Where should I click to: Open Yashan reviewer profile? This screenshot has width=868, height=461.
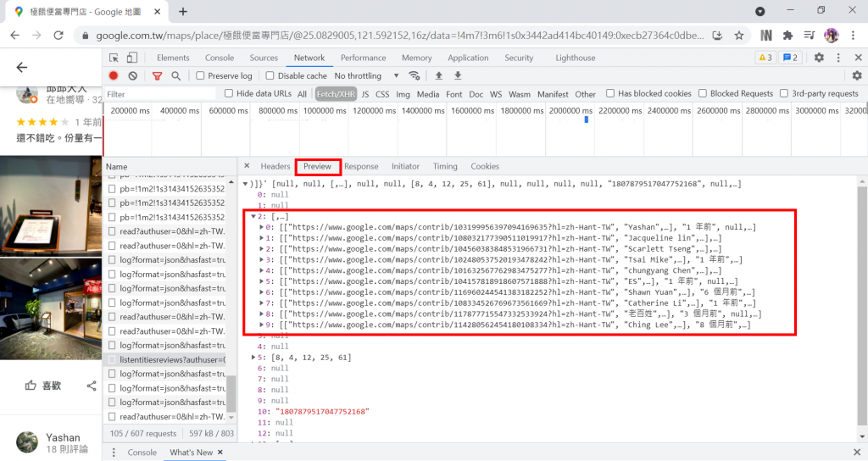63,438
